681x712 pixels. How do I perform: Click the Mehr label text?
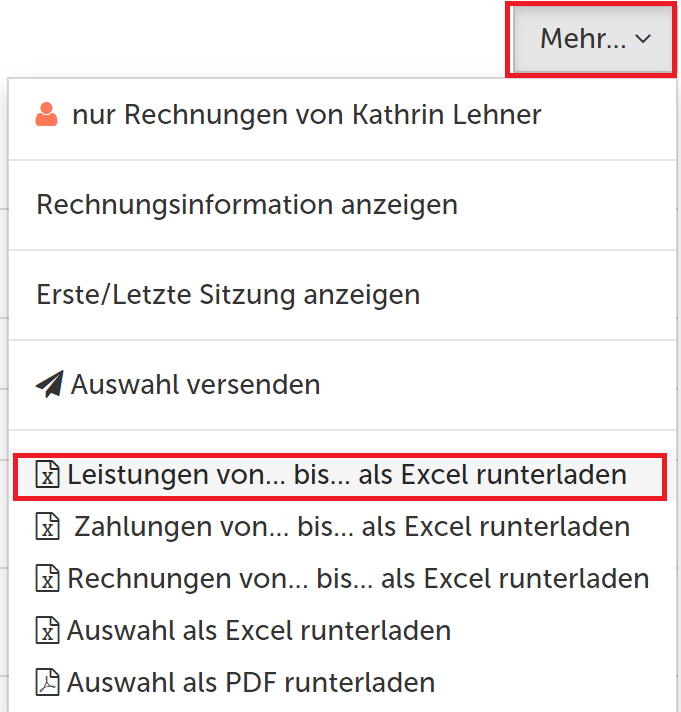(x=582, y=40)
